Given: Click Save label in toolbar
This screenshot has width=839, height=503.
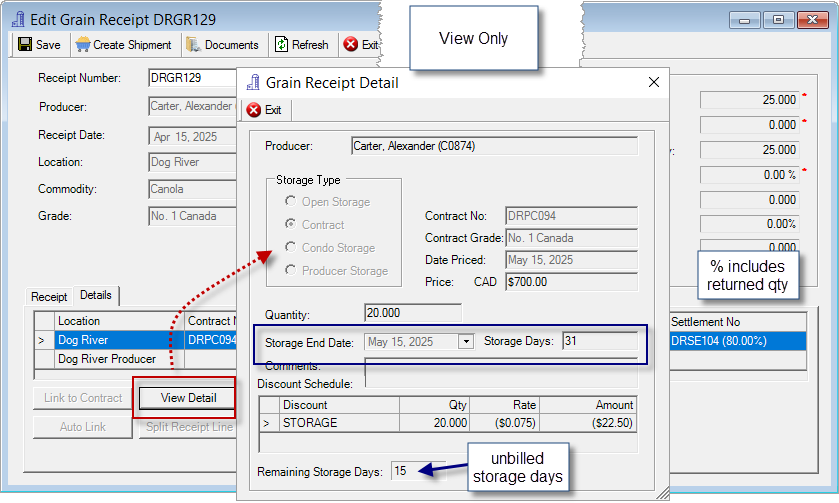Looking at the screenshot, I should 48,45.
